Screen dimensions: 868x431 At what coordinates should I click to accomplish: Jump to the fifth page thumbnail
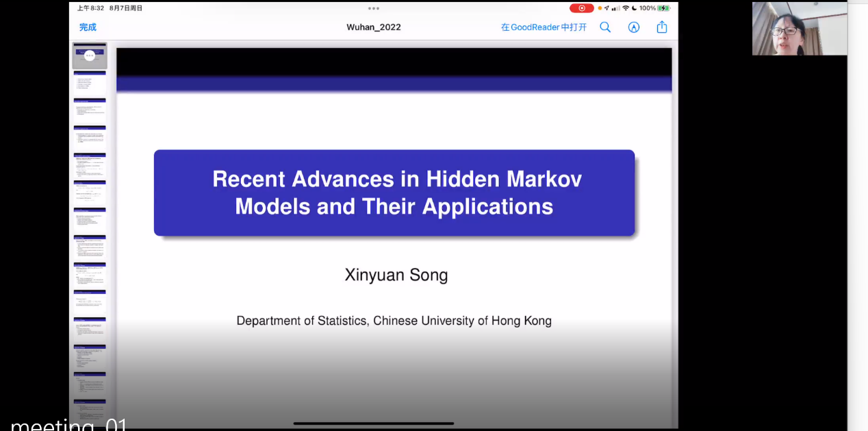point(90,165)
